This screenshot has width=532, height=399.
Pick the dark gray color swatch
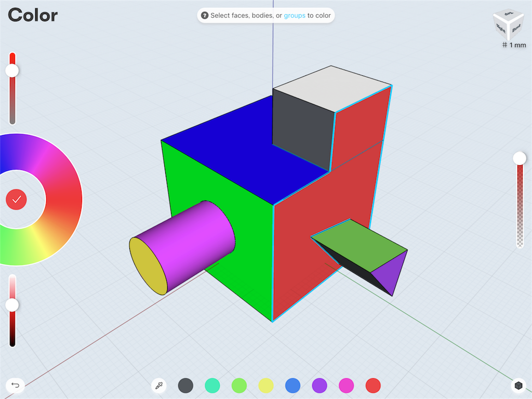[185, 385]
